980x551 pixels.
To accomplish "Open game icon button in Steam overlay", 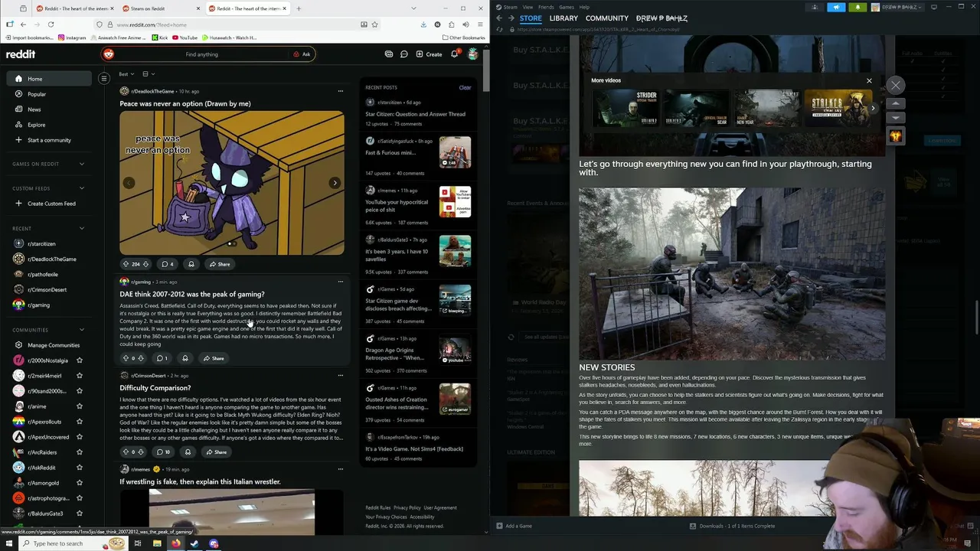I will (x=895, y=136).
